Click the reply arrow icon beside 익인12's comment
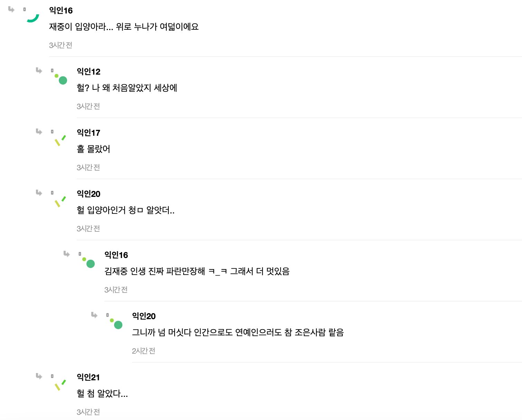The height and width of the screenshot is (420, 522). (39, 70)
